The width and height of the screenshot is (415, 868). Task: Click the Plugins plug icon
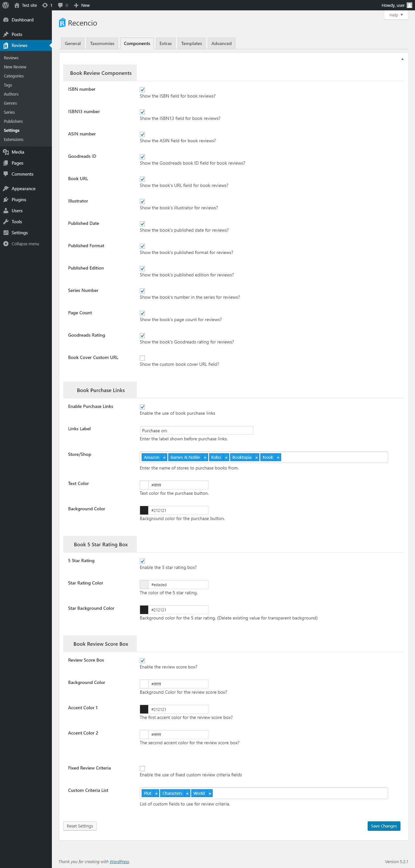6,200
